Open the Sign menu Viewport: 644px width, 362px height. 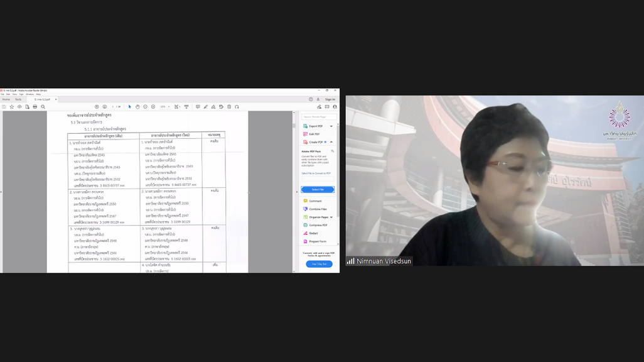point(21,94)
